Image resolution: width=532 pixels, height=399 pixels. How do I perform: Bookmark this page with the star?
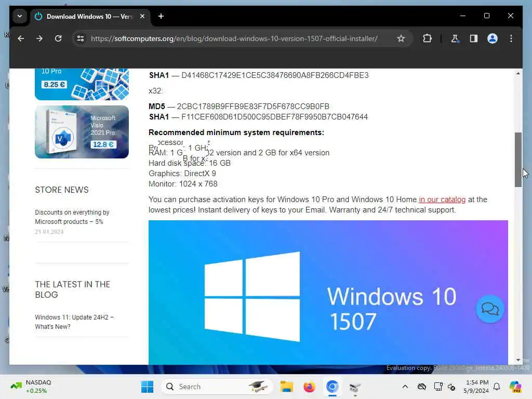click(x=401, y=38)
